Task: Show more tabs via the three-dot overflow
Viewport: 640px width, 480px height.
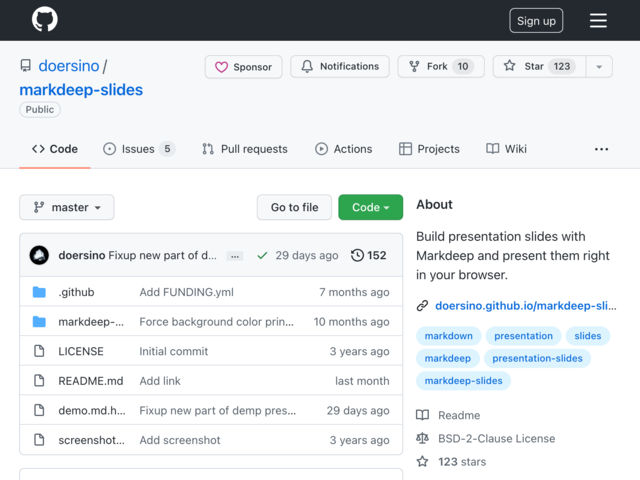Action: click(x=601, y=149)
